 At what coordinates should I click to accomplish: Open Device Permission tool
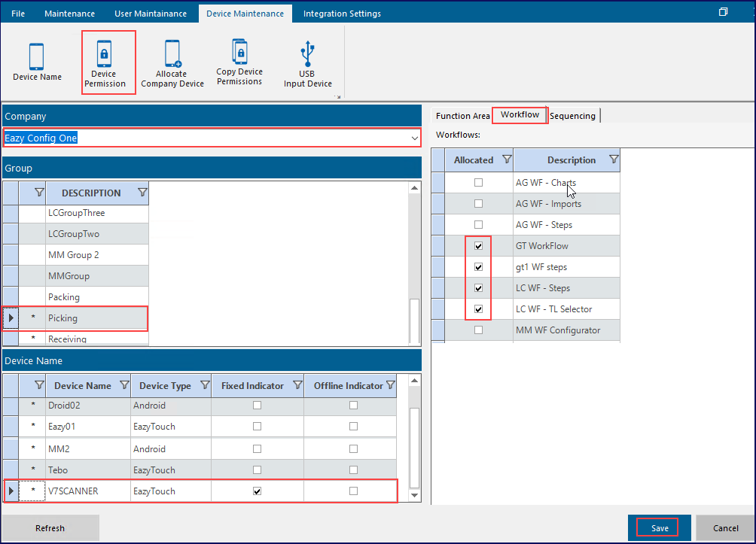[x=108, y=60]
